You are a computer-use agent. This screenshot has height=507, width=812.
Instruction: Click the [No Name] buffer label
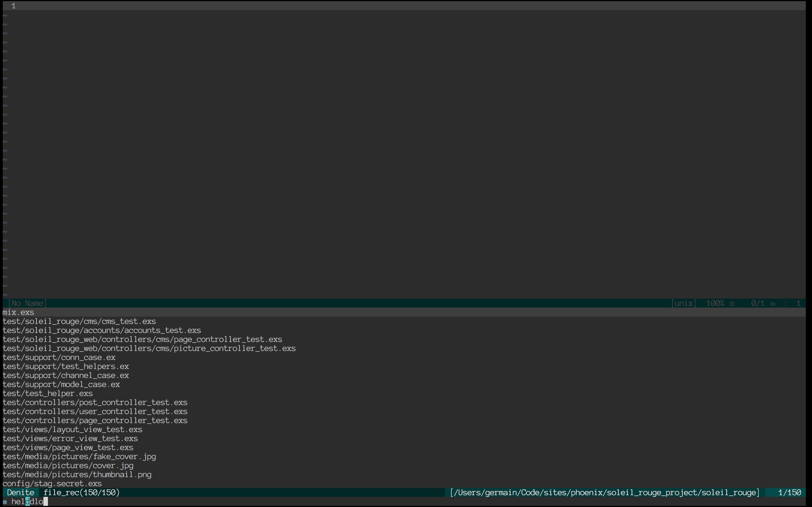28,303
